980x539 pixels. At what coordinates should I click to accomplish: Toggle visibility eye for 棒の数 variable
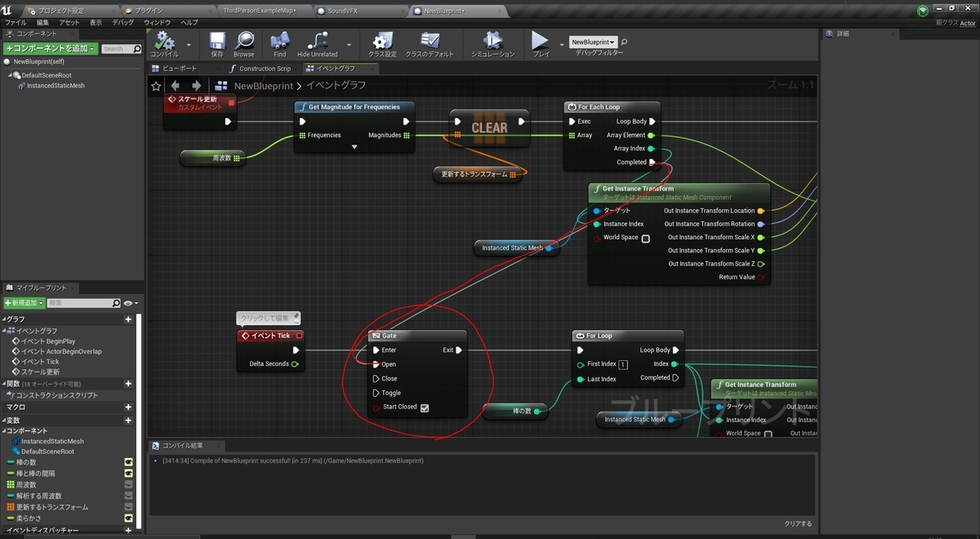tap(128, 462)
